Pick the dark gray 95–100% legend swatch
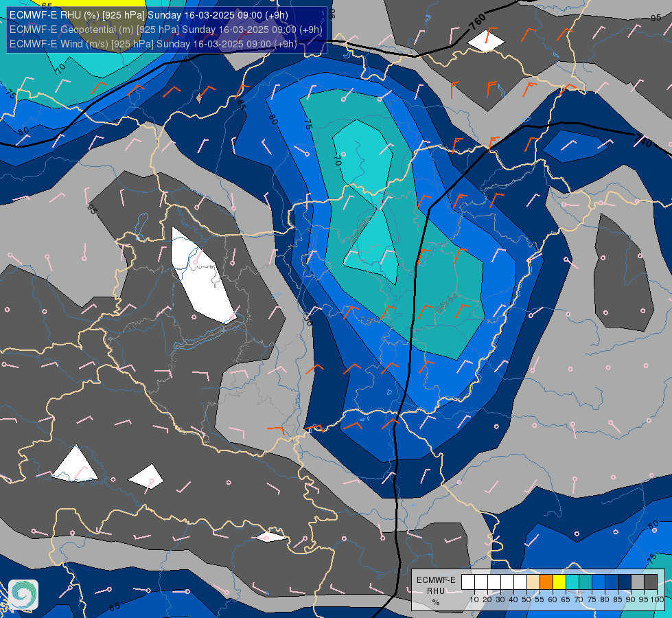 click(651, 582)
